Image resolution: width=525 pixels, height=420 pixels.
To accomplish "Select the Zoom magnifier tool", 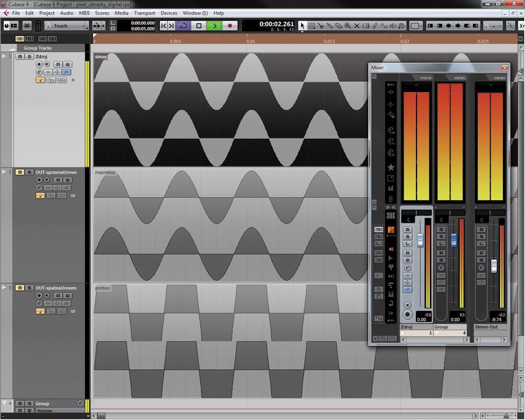I will click(x=348, y=26).
